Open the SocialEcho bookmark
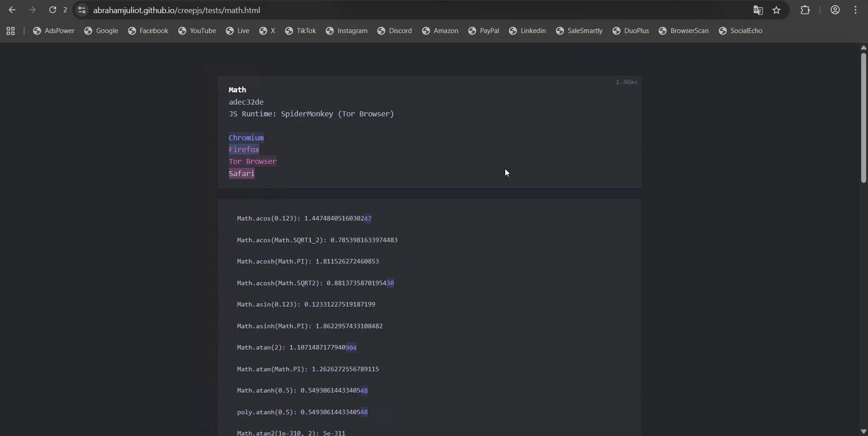 740,31
